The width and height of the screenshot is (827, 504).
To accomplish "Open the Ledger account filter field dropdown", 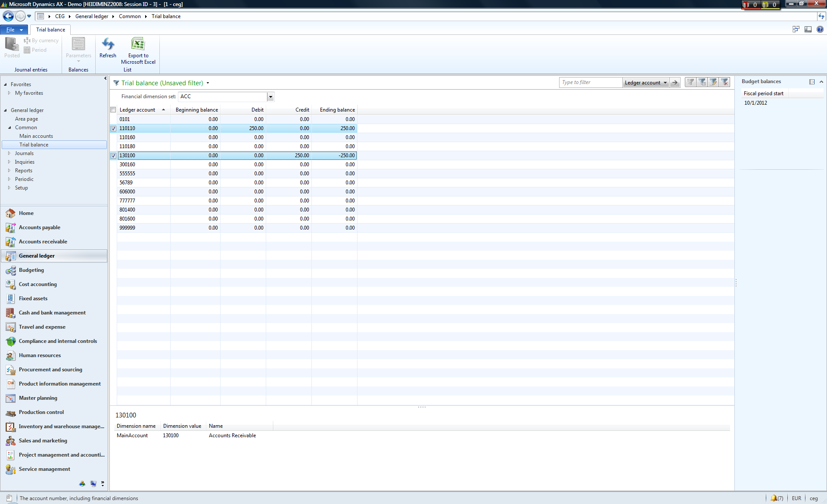I will [665, 83].
